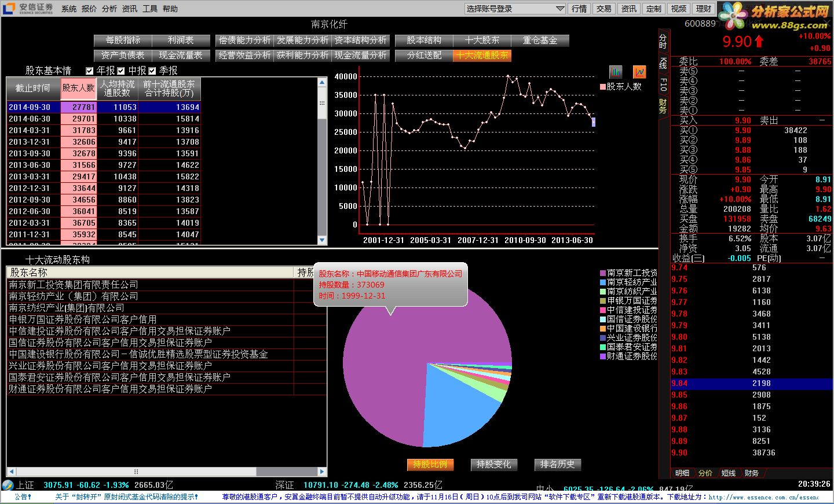Open 偿债能力分析
This screenshot has height=504, width=834.
coord(244,41)
